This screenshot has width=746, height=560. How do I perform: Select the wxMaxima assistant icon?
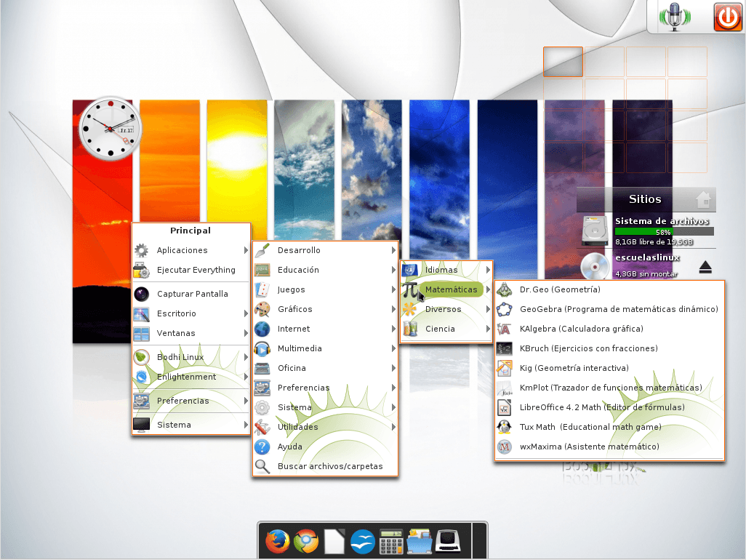click(x=505, y=447)
